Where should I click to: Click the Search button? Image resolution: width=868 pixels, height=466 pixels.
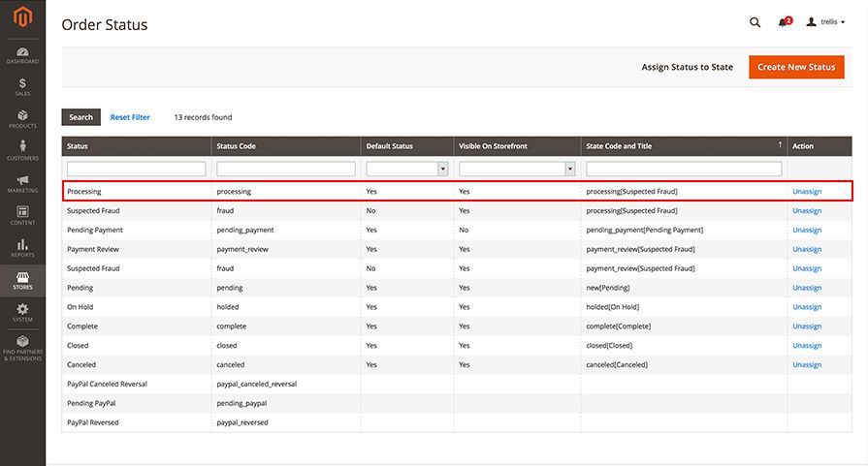[80, 117]
